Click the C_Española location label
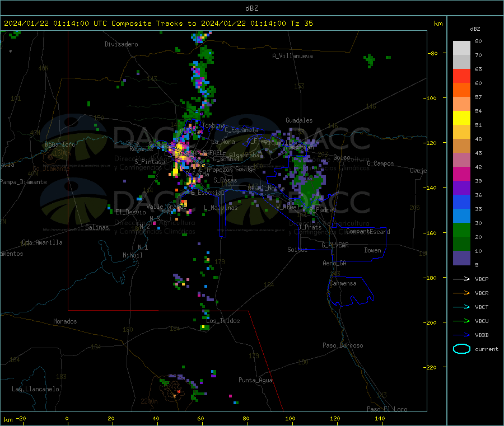The image size is (504, 426). [x=241, y=130]
